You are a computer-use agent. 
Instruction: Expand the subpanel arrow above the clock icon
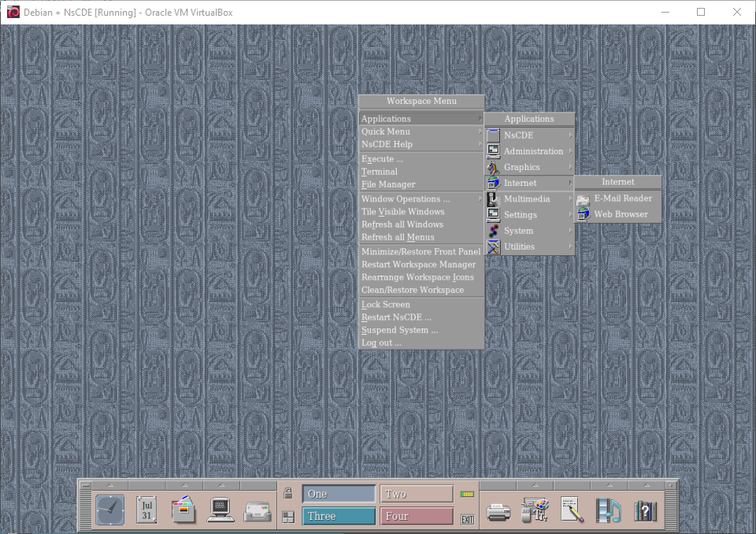(x=109, y=484)
